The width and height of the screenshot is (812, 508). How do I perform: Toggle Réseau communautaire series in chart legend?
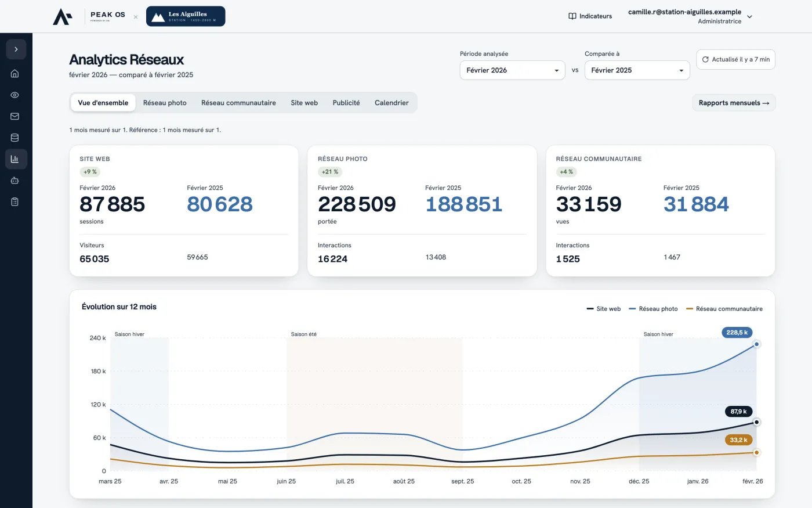pos(724,309)
